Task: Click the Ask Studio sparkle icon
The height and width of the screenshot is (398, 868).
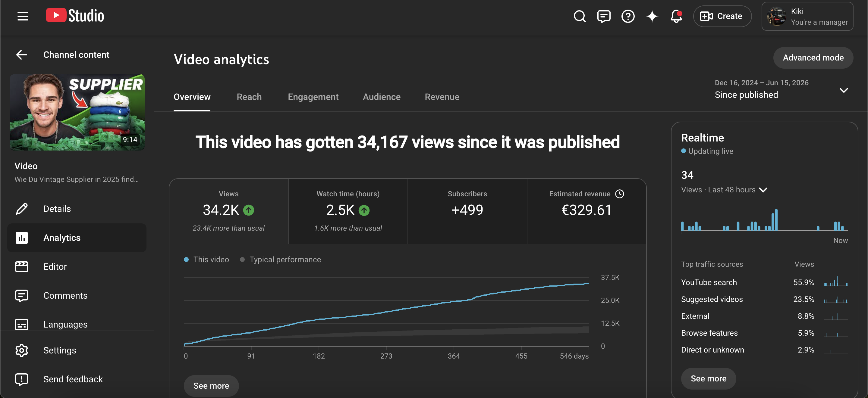Action: pyautogui.click(x=652, y=16)
